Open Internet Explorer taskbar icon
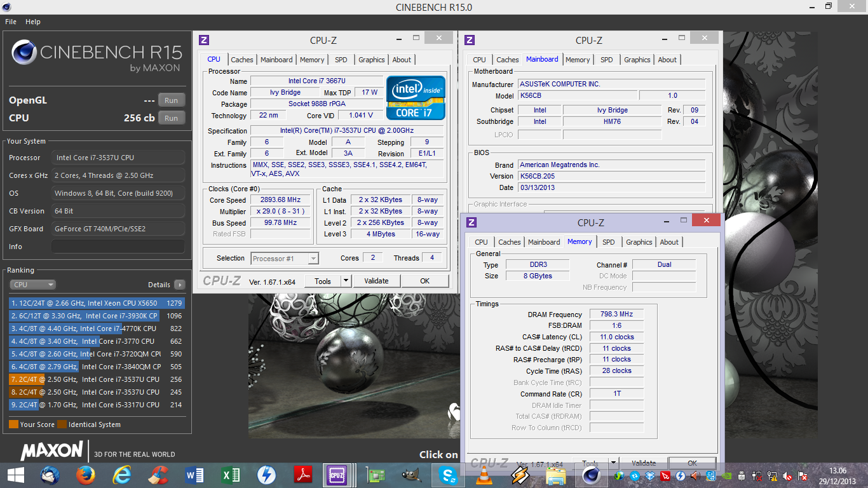868x488 pixels. tap(122, 475)
